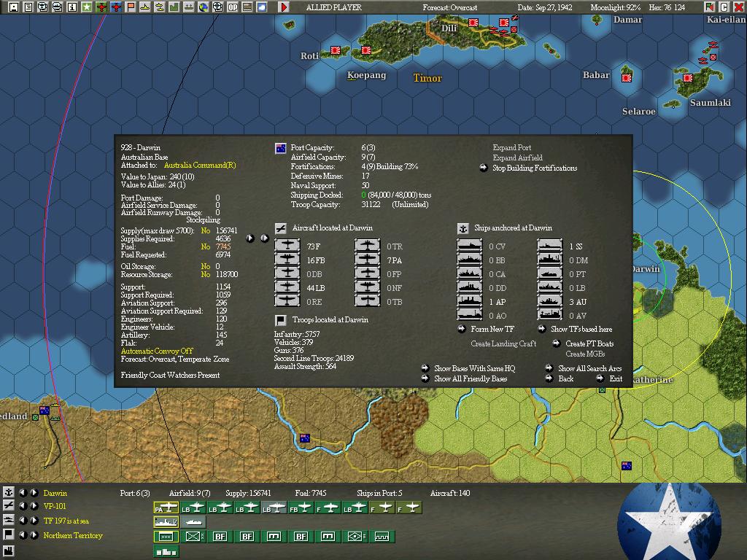Click next arrow beside TF 197
Screen dimensions: 747x560
pyautogui.click(x=34, y=521)
